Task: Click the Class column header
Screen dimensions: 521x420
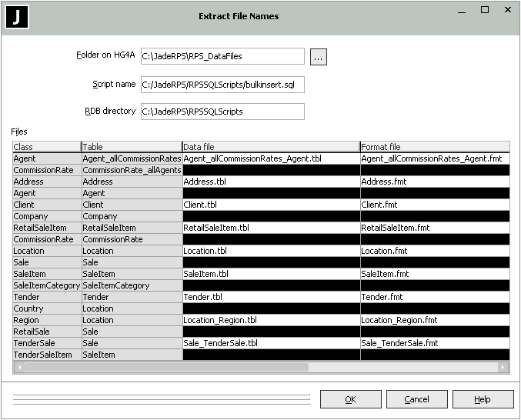Action: click(47, 147)
